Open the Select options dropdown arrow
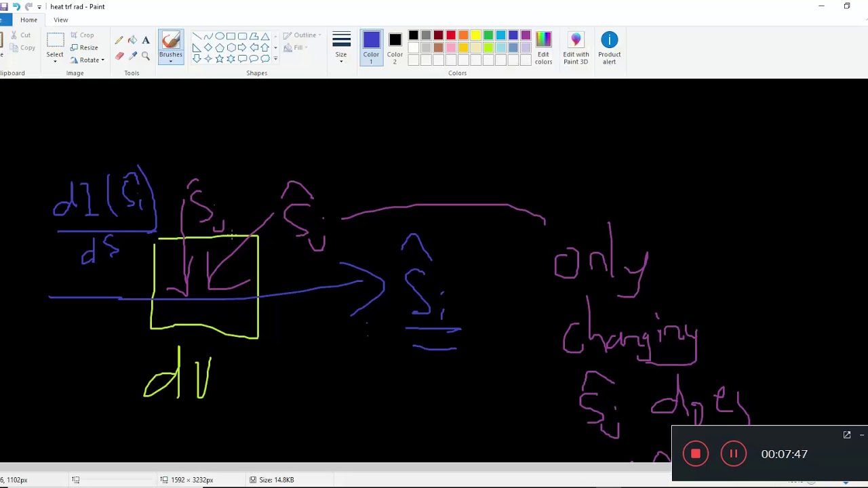Viewport: 868px width, 488px height. 55,61
